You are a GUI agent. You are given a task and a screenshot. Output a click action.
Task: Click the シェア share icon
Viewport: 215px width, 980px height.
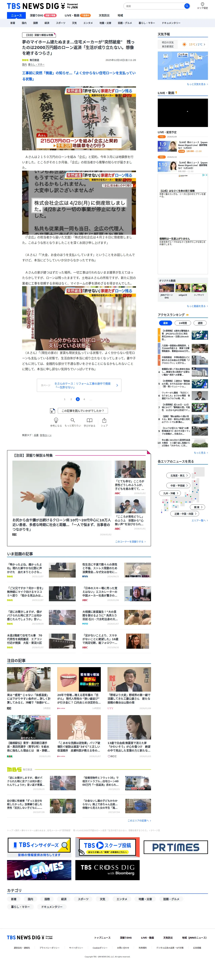pyautogui.click(x=104, y=420)
